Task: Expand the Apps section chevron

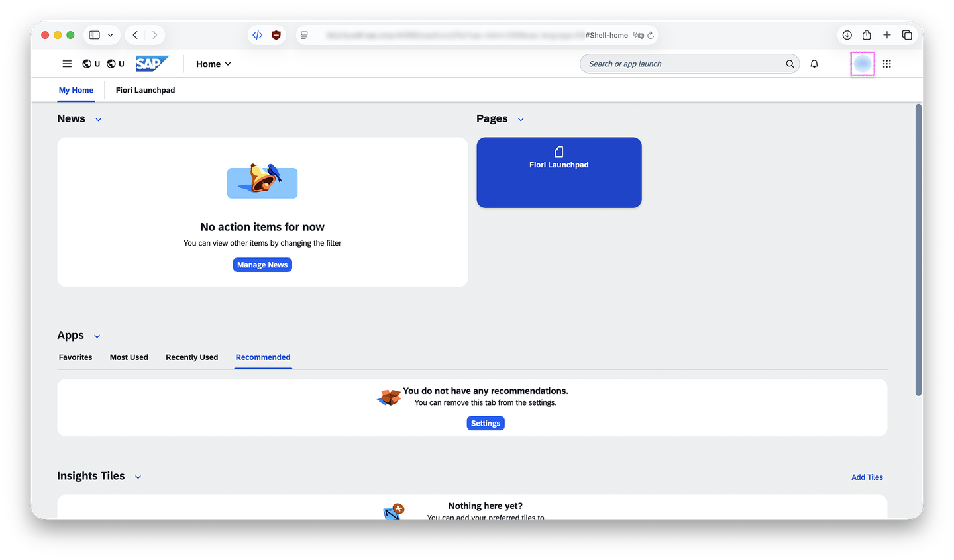Action: [x=97, y=336]
